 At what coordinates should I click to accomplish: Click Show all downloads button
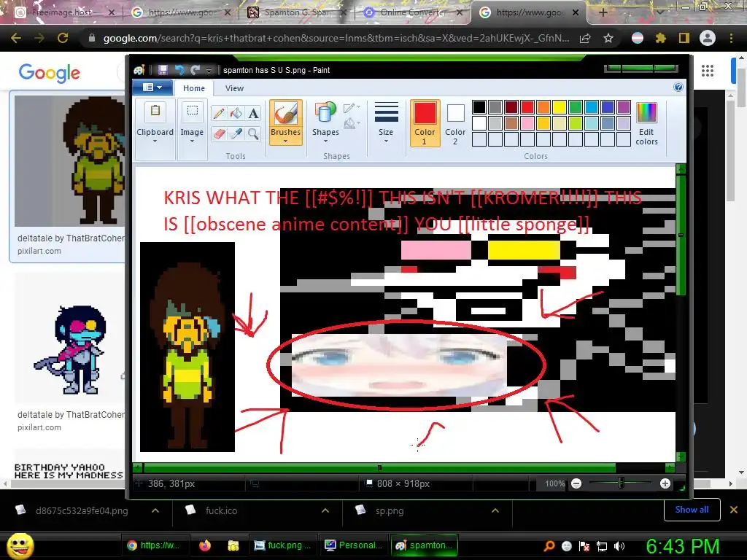pos(692,510)
